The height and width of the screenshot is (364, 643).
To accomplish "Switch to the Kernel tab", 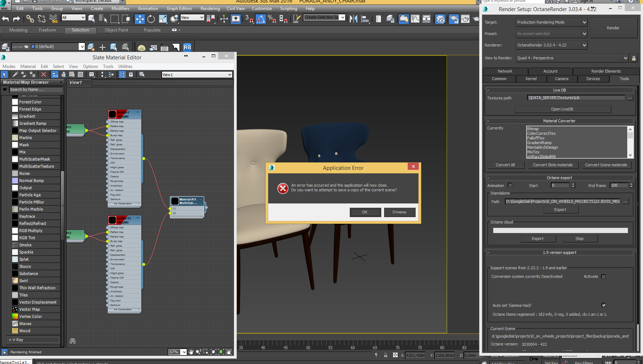I will coord(531,79).
